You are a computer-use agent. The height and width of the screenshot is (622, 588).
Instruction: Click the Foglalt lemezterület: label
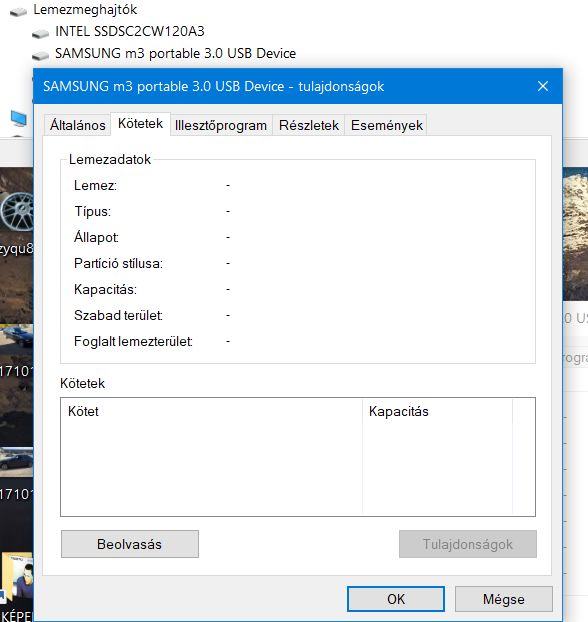(133, 342)
